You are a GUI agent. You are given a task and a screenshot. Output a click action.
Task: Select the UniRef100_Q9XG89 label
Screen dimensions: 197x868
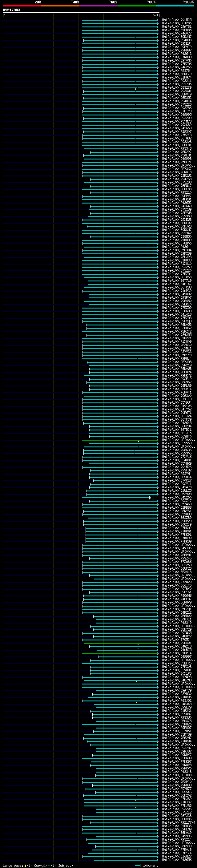click(x=177, y=125)
